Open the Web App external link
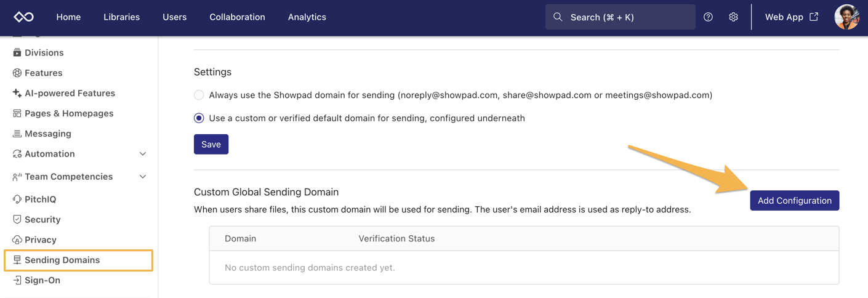The image size is (868, 298). (791, 17)
